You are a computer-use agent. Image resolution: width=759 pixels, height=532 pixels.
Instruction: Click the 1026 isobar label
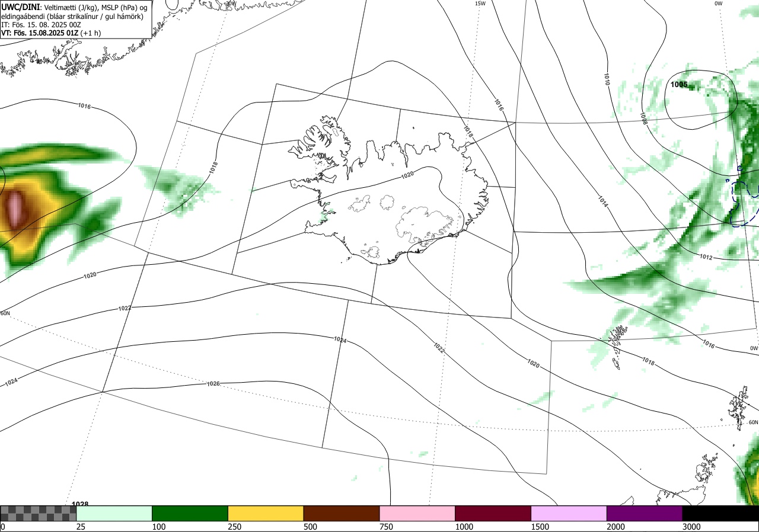click(213, 384)
